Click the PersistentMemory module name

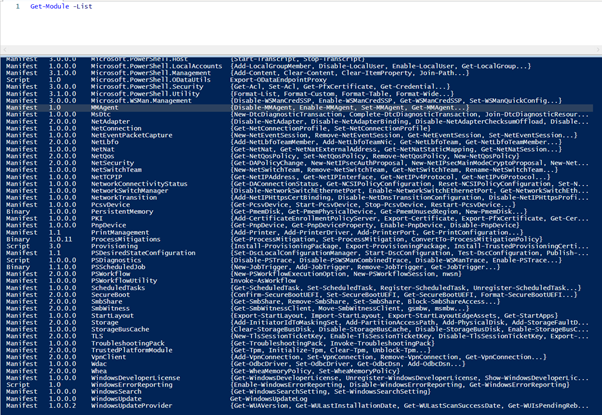[x=122, y=212]
